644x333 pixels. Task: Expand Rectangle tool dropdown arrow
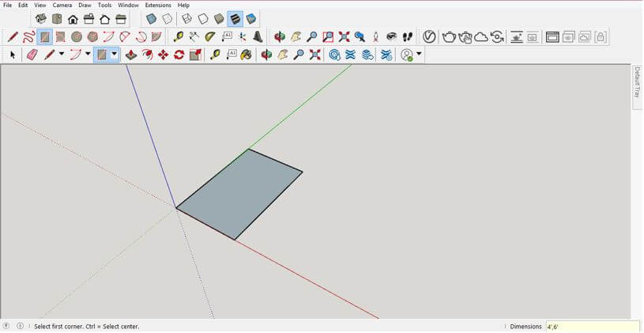click(114, 54)
